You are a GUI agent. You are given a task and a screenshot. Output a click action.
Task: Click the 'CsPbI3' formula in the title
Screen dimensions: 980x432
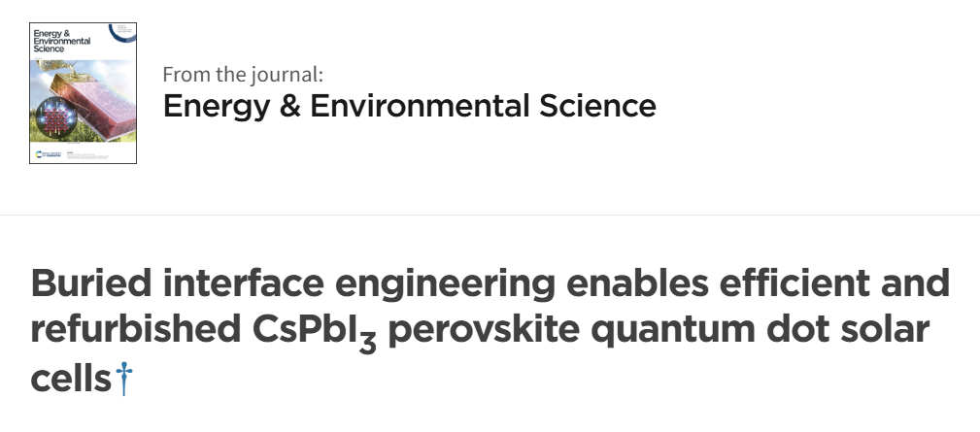[315, 332]
